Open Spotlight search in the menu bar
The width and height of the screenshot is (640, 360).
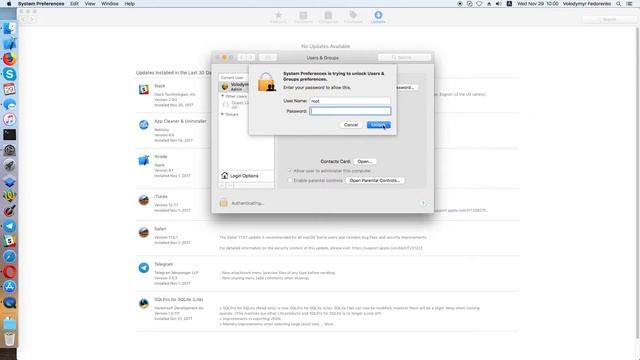(618, 4)
